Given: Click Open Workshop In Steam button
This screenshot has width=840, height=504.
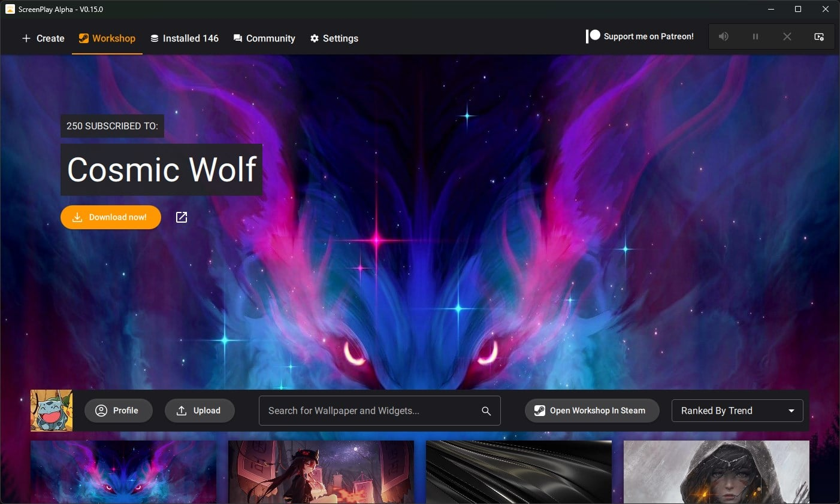Looking at the screenshot, I should (x=591, y=411).
